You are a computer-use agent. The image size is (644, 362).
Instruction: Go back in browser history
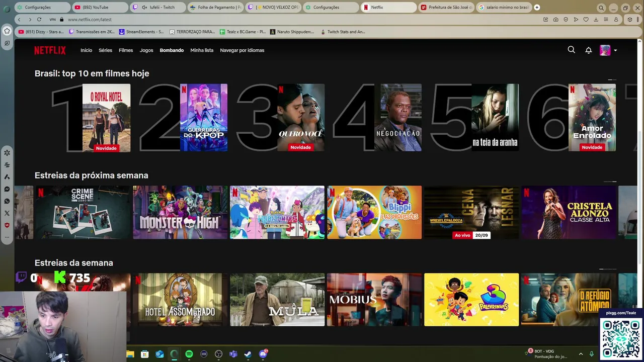pos(19,19)
